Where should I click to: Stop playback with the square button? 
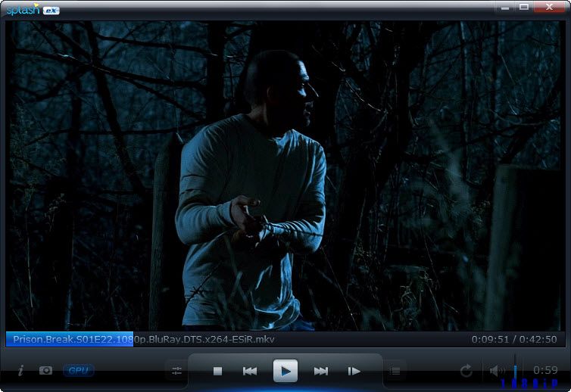(x=217, y=371)
